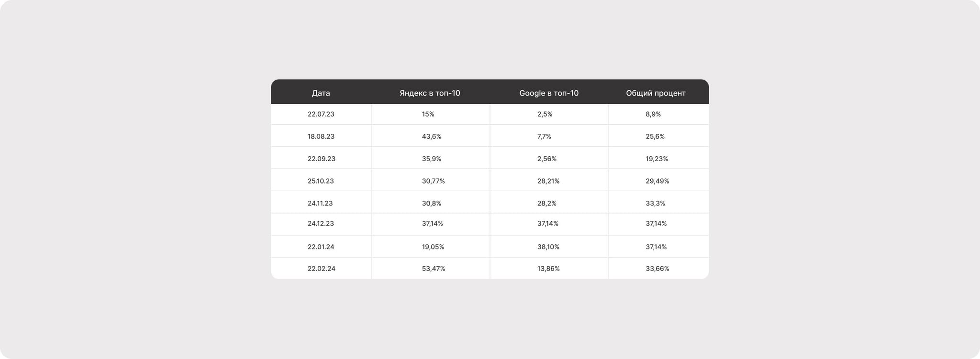Click the Google в топ-10 header
980x359 pixels.
pos(548,93)
